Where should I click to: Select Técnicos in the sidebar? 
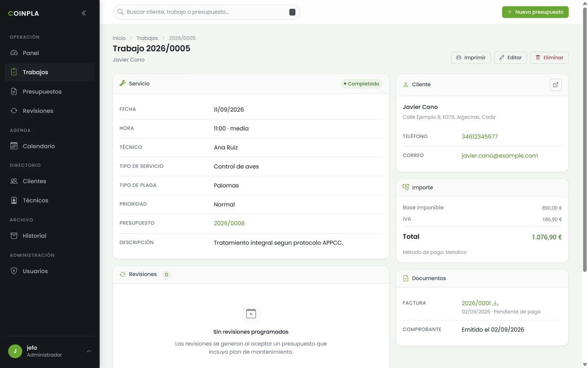pos(50,201)
